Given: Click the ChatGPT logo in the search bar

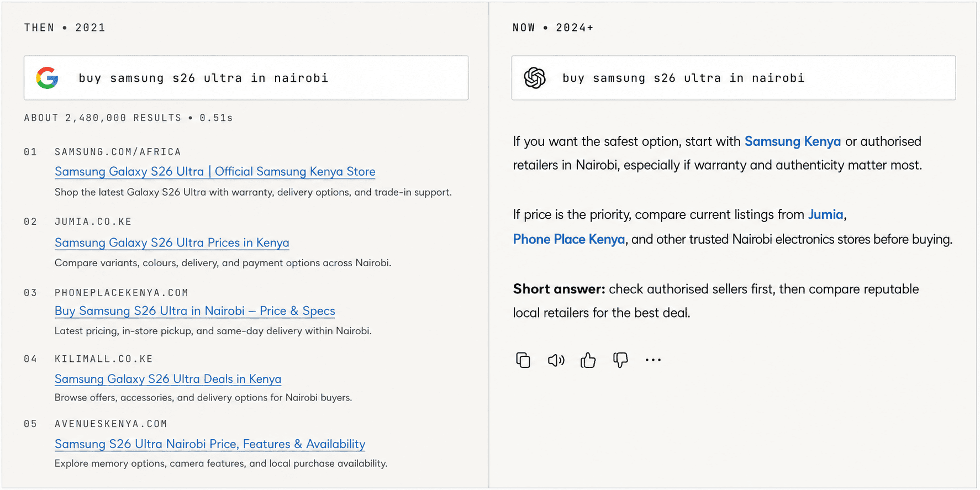Looking at the screenshot, I should coord(535,78).
